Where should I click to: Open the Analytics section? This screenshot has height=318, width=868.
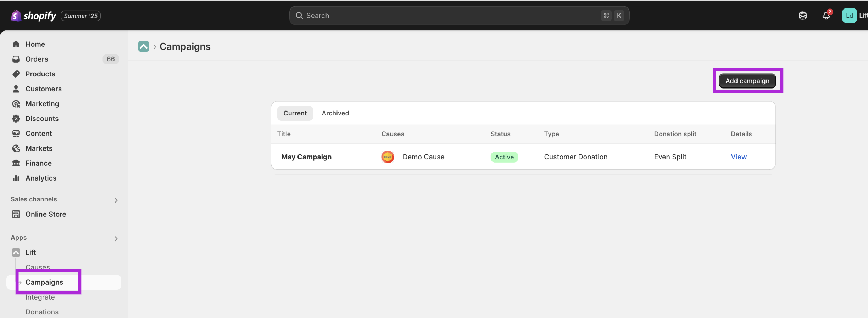tap(41, 178)
